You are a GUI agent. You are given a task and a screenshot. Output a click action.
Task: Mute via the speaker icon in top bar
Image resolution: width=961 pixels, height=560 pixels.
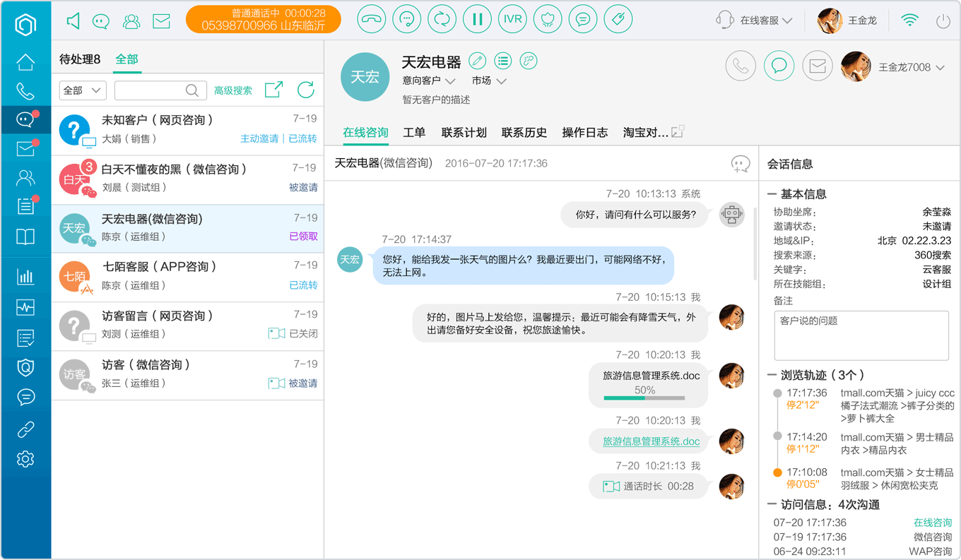point(73,21)
